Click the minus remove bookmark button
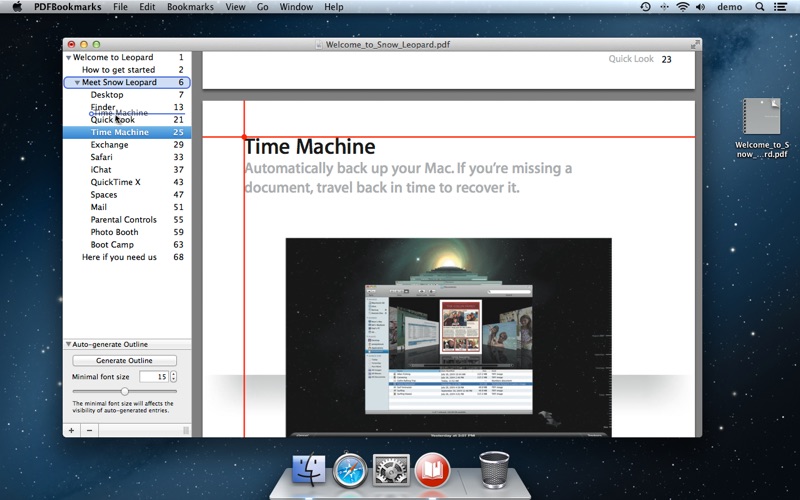Viewport: 800px width, 500px height. (90, 430)
